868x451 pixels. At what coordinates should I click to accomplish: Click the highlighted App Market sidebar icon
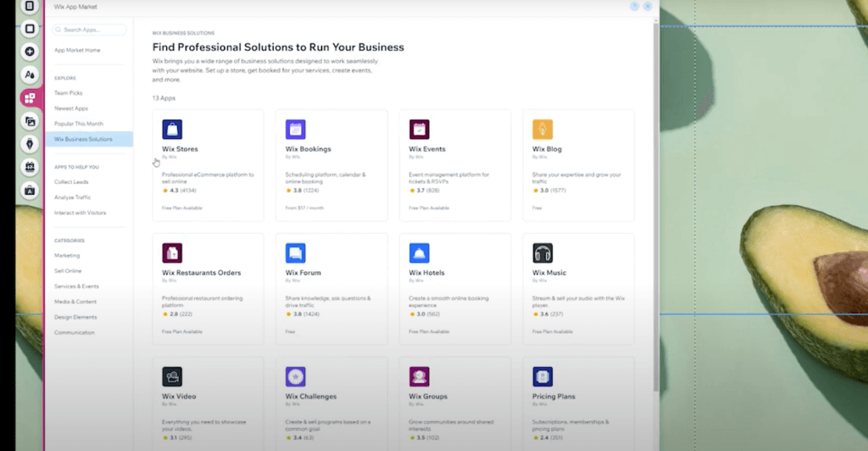(30, 98)
